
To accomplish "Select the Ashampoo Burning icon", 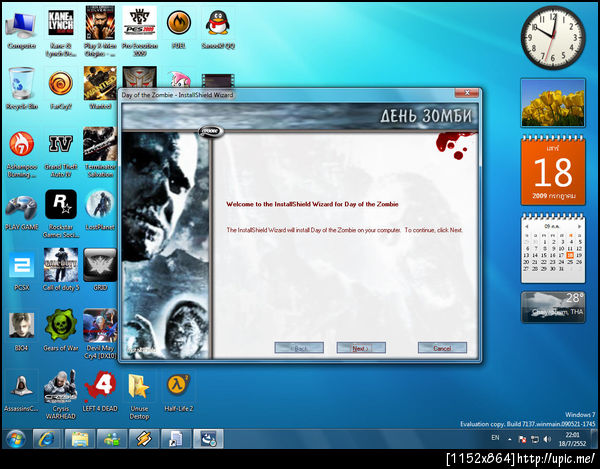I will click(21, 155).
